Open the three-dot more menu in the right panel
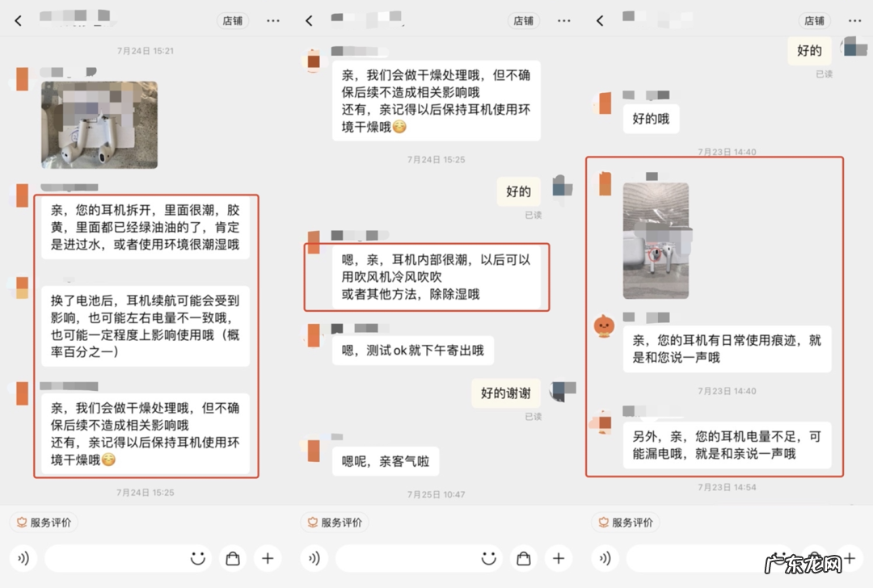The width and height of the screenshot is (873, 588). tap(854, 20)
